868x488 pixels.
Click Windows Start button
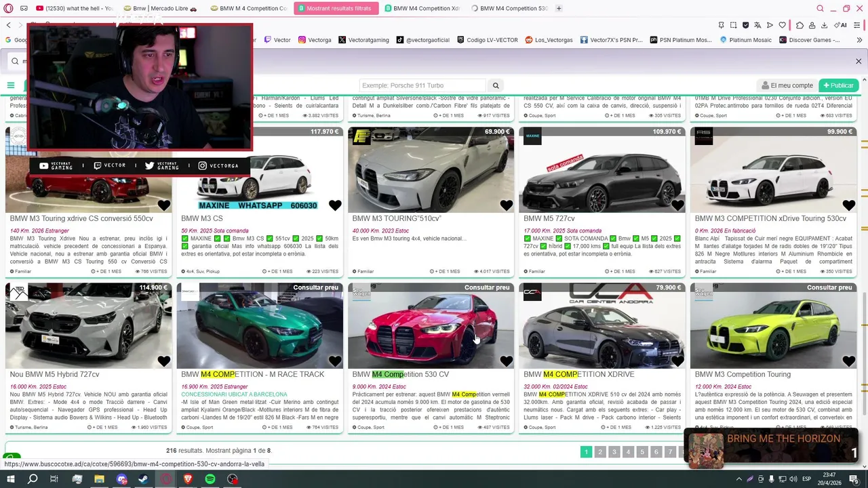(10, 479)
